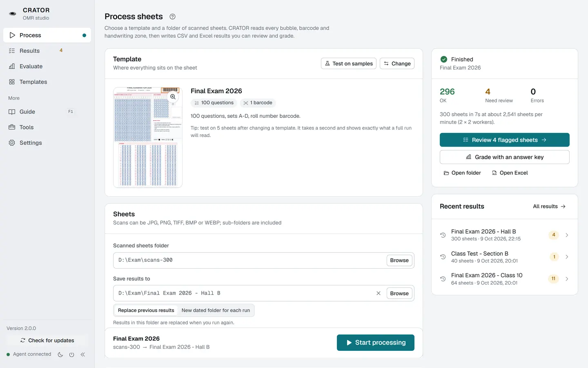The height and width of the screenshot is (368, 588).
Task: Select New dated folder for each run
Action: (216, 310)
